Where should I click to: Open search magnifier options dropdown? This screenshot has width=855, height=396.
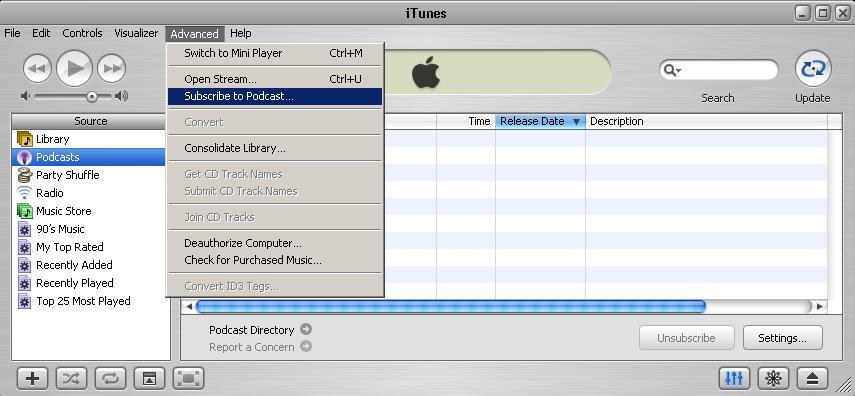672,70
